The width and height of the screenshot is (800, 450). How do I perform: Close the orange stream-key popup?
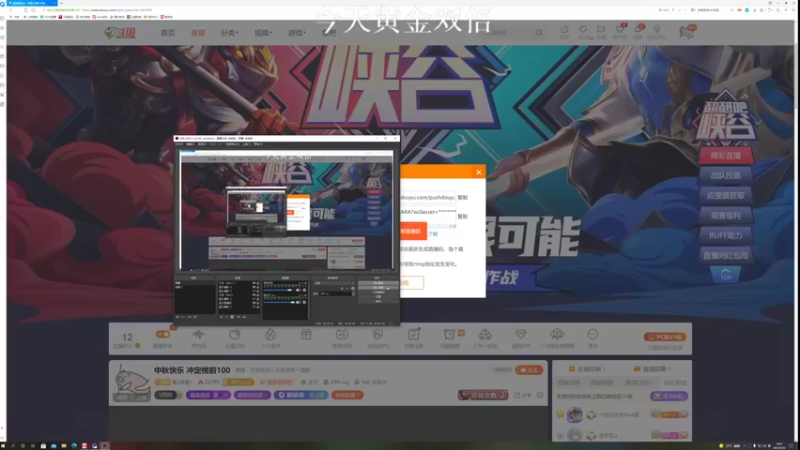pyautogui.click(x=479, y=172)
